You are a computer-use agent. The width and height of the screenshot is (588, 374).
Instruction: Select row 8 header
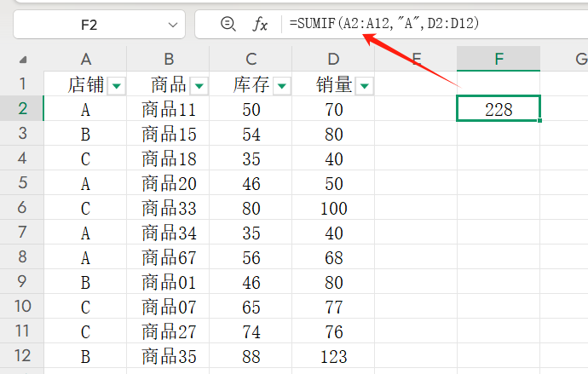tap(22, 256)
